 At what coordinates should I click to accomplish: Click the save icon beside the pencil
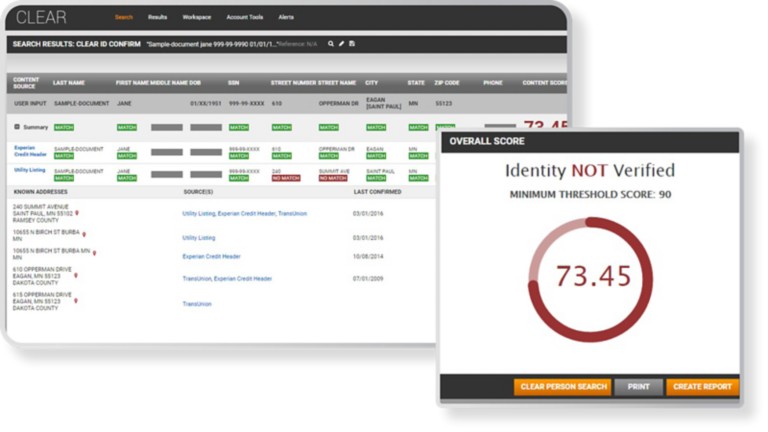[x=352, y=44]
